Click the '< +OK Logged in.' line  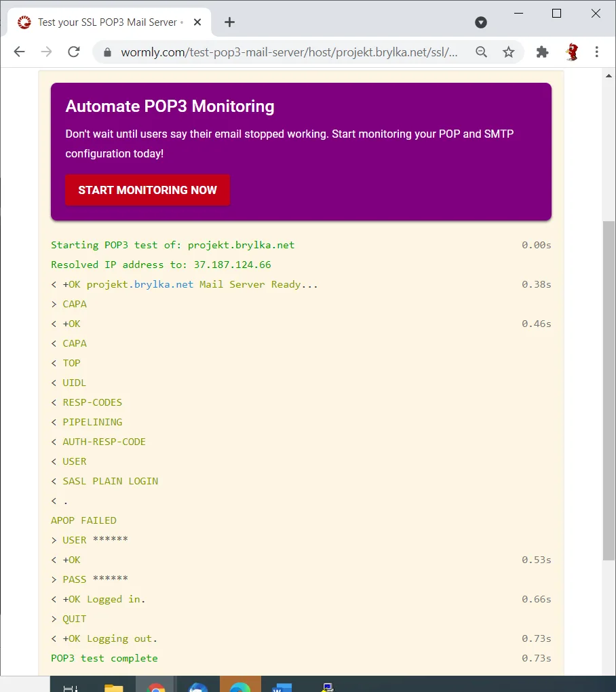(x=98, y=599)
